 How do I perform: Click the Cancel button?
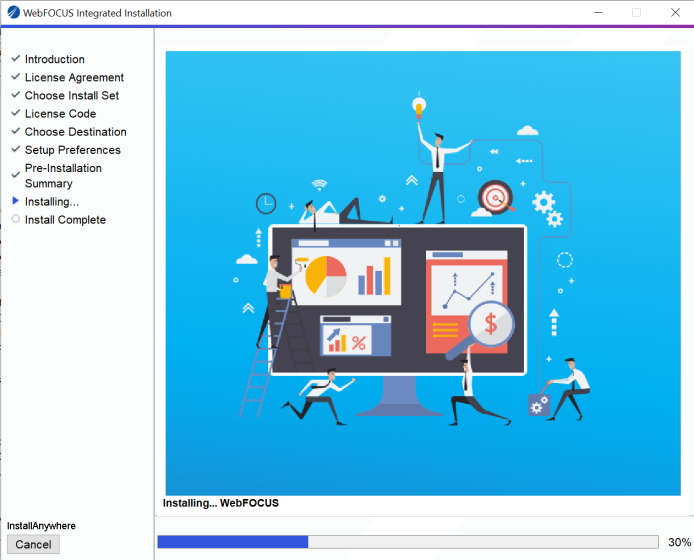tap(33, 544)
